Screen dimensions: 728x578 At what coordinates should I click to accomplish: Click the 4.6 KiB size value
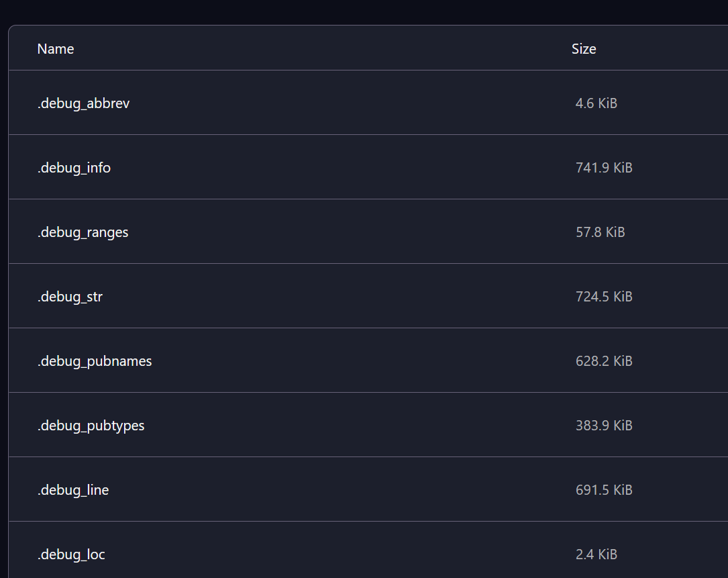[x=596, y=103]
